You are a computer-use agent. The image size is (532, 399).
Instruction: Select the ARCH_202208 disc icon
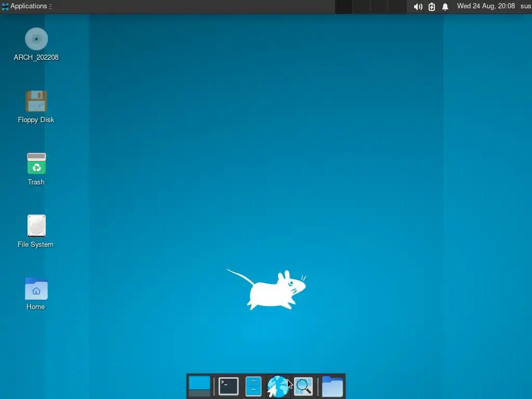36,39
